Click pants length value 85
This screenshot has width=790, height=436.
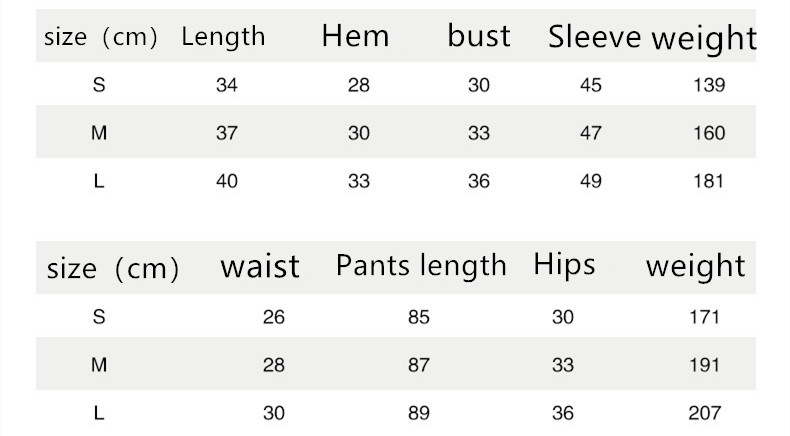[419, 317]
